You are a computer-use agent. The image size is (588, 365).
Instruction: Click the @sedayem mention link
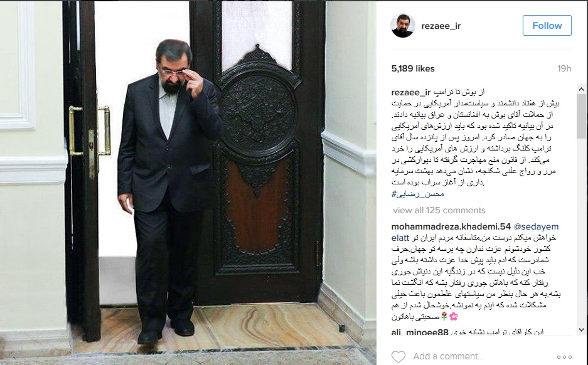tap(536, 226)
